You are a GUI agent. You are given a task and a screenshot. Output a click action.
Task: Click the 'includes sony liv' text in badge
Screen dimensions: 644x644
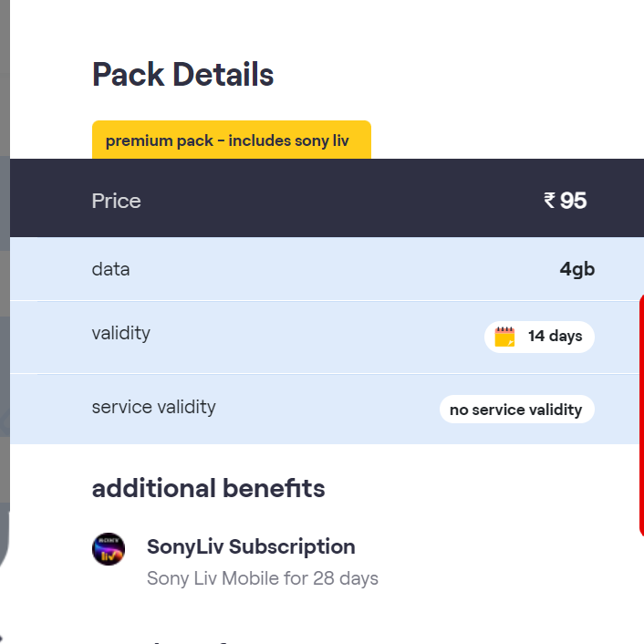[288, 140]
